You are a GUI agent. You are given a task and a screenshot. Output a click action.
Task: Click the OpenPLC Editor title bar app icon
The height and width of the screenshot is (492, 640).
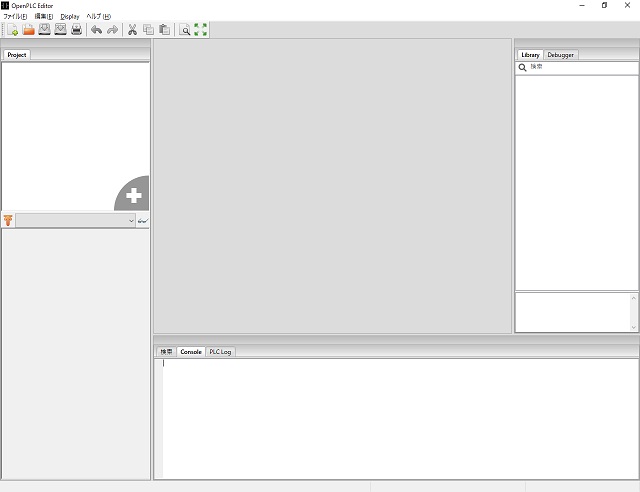[5, 5]
